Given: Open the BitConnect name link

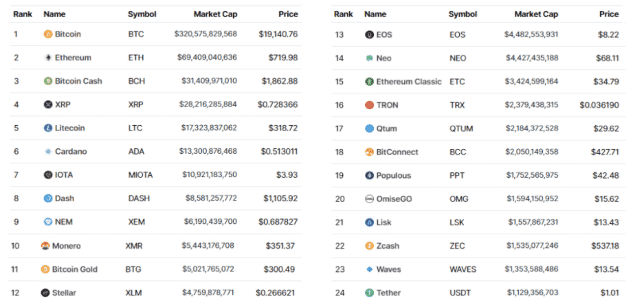Looking at the screenshot, I should point(397,152).
